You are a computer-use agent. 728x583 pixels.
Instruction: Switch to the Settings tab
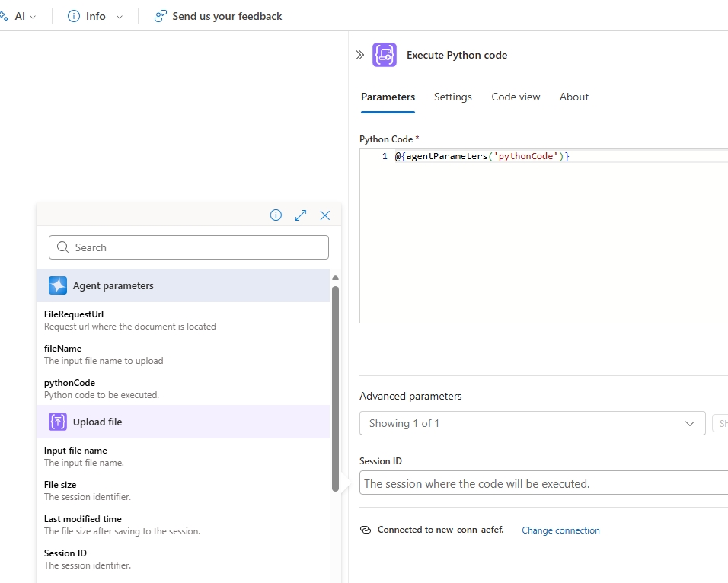tap(453, 97)
